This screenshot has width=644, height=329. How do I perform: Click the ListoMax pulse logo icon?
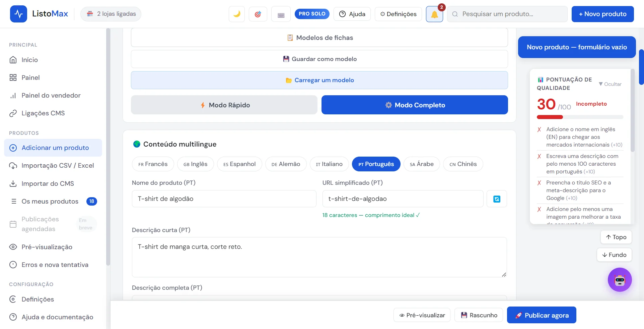tap(18, 14)
